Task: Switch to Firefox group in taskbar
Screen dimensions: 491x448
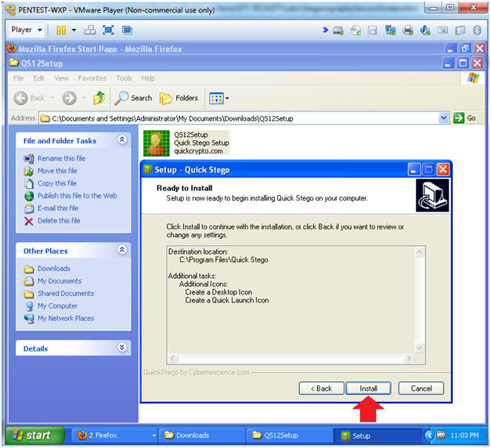Action: [x=115, y=435]
